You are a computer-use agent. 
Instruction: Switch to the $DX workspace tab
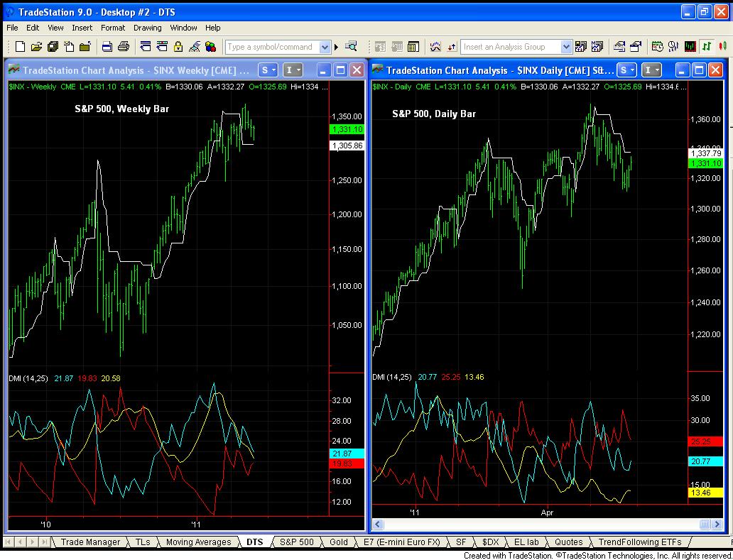[x=490, y=542]
